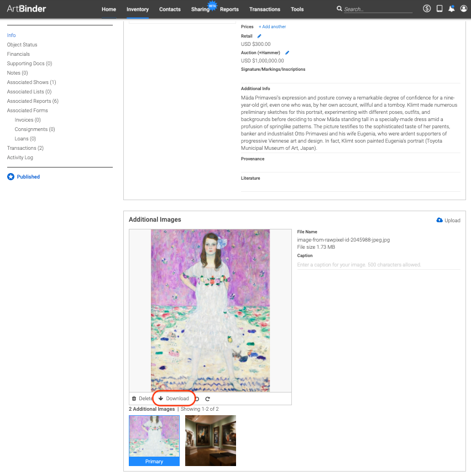Go to Home tab
471x476 pixels.
click(x=109, y=9)
